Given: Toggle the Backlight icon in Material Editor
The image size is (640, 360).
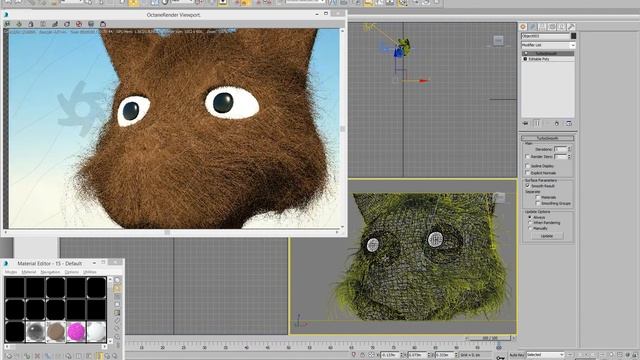Looking at the screenshot, I should [118, 288].
